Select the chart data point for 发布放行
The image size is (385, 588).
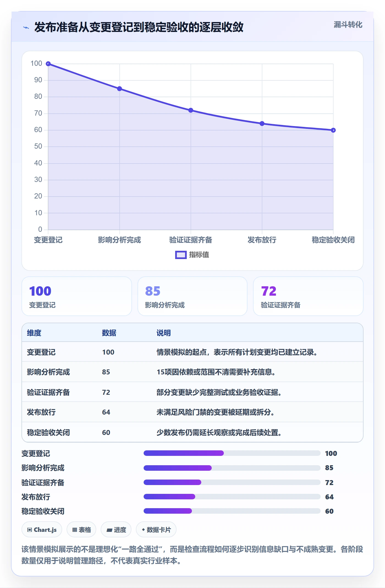(262, 124)
